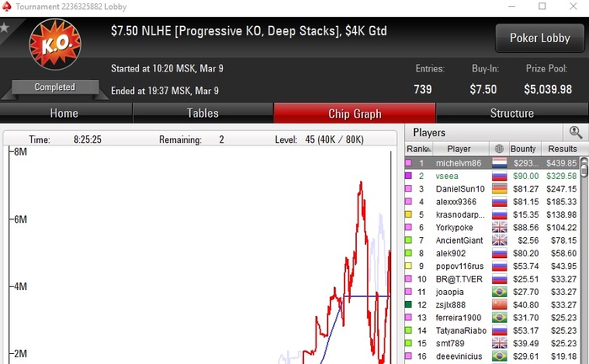Click the PokerStars spade title icon
This screenshot has height=364, width=589.
(x=7, y=7)
